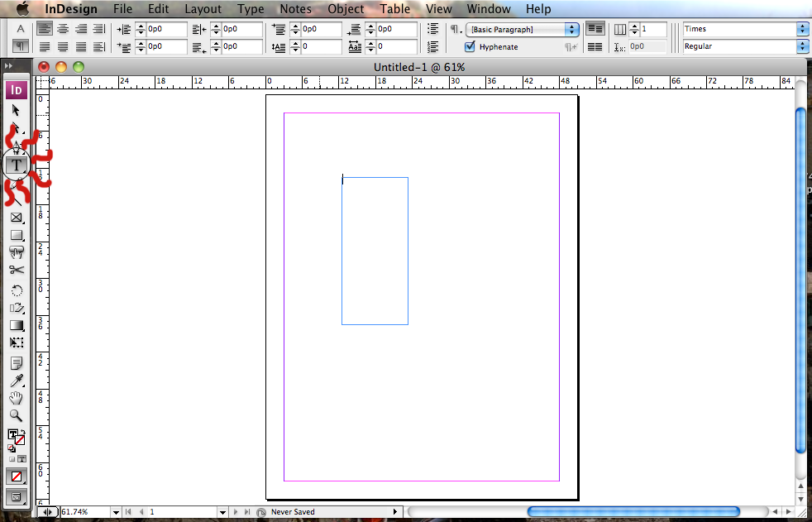The image size is (812, 522).
Task: Click the Right Indent field
Action: 242,29
